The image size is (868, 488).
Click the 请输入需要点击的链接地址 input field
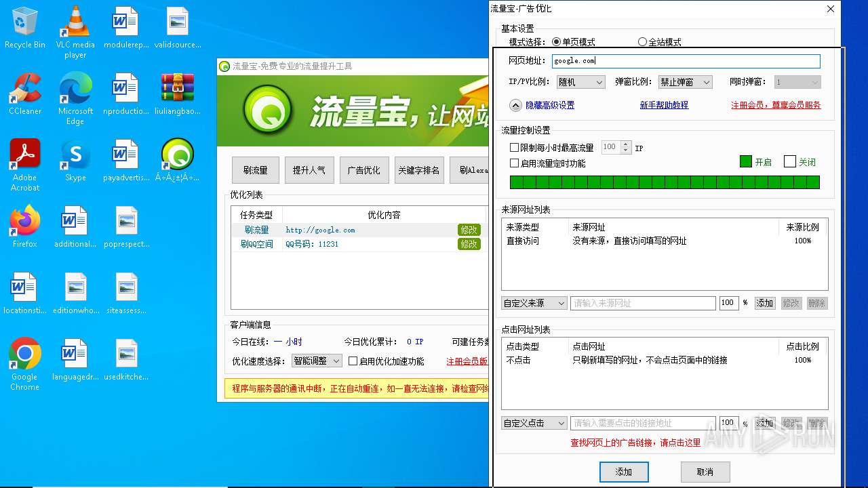(643, 423)
